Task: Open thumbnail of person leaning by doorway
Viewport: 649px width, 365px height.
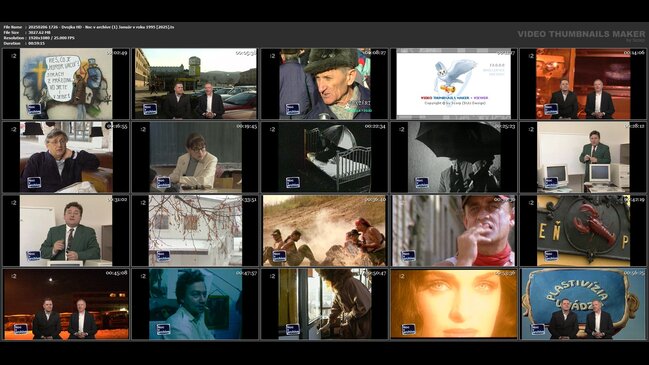Action: 324,304
